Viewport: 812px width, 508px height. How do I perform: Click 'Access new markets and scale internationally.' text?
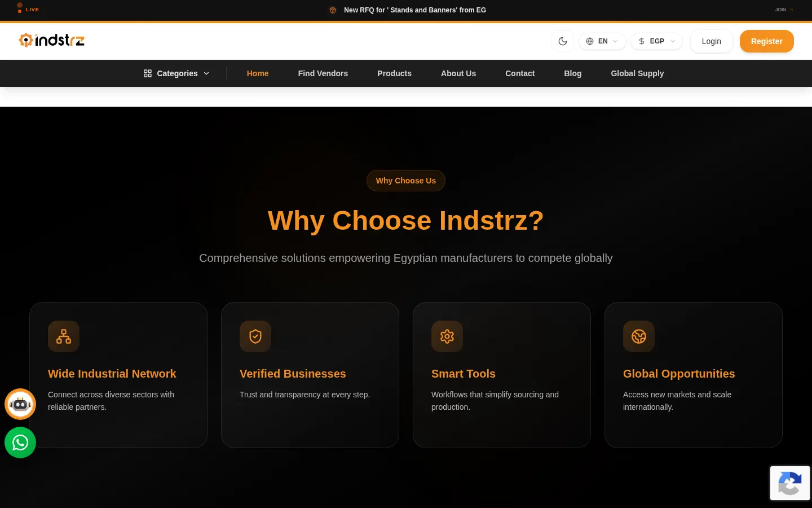[677, 401]
